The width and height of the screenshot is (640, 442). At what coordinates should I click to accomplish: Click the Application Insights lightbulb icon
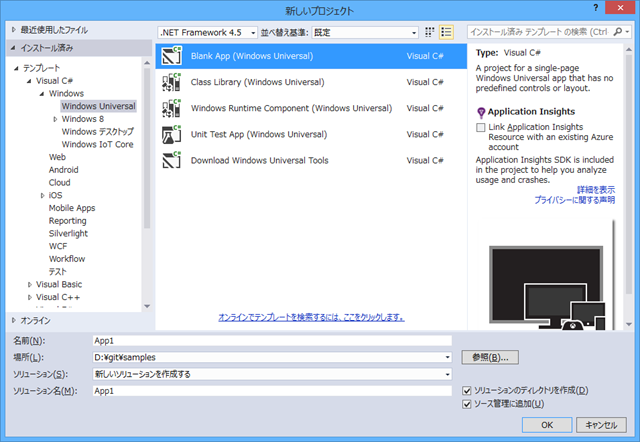481,112
